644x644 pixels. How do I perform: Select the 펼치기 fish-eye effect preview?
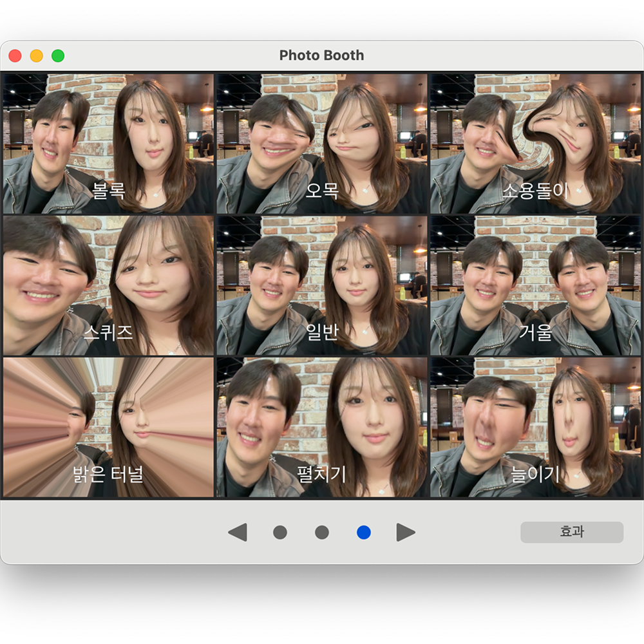(x=322, y=427)
